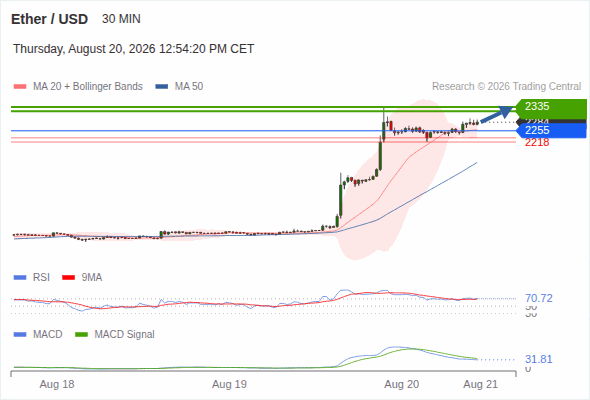Click the blue 2255 pivot price tag
Viewport: 590px width, 400px height.
[551, 131]
